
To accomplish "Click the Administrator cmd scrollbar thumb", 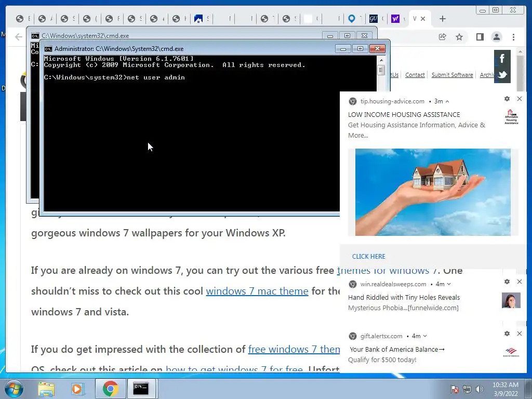I will (381, 70).
